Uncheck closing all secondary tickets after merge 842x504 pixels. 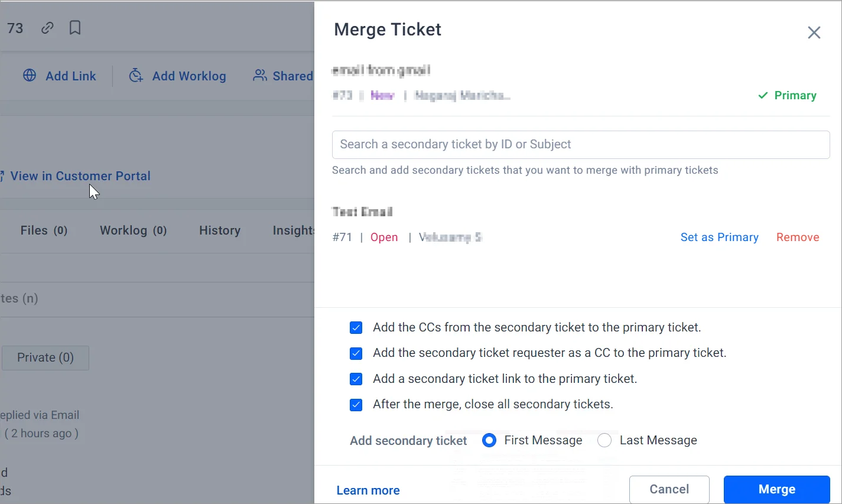click(x=356, y=405)
